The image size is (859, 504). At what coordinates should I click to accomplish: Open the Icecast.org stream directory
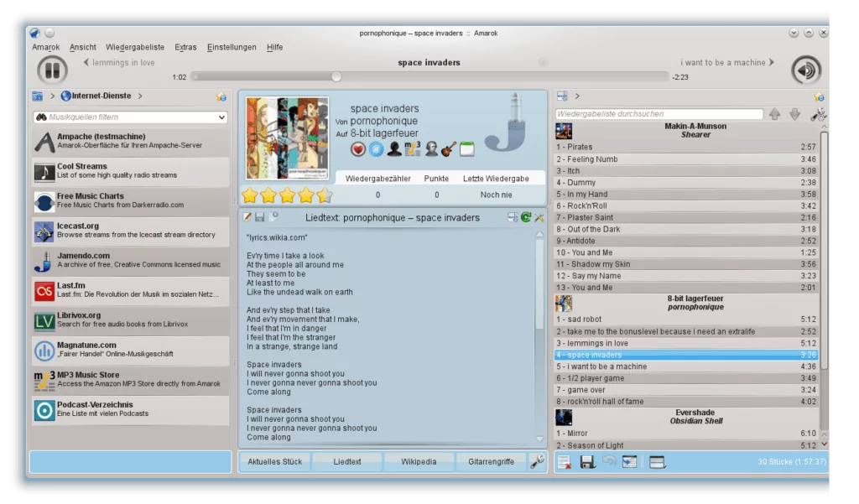tap(130, 231)
